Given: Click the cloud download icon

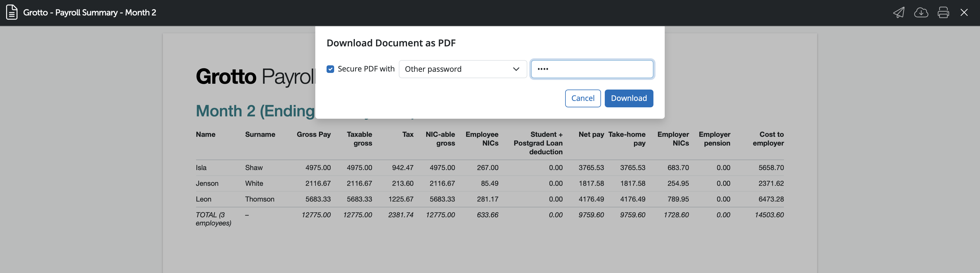Looking at the screenshot, I should [x=921, y=12].
